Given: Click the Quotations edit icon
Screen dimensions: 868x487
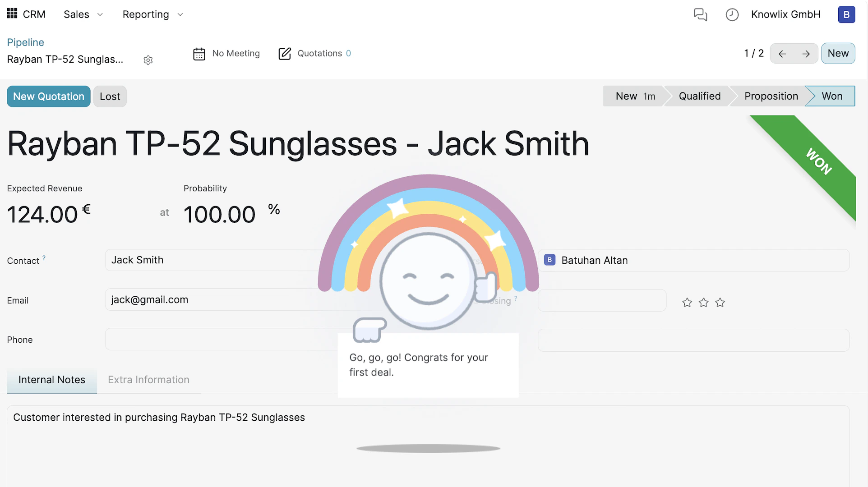Looking at the screenshot, I should click(x=285, y=54).
